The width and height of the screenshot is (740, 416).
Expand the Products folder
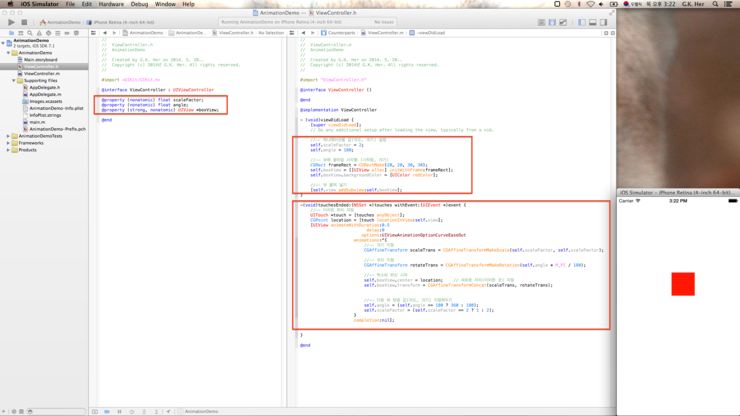[x=9, y=150]
